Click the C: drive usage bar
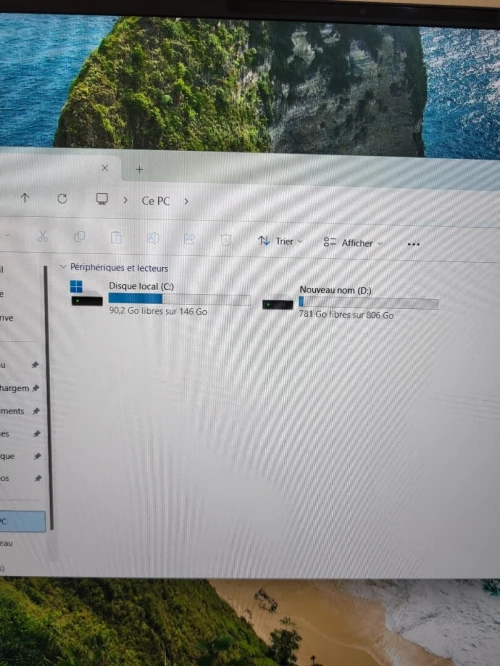500x666 pixels. (x=179, y=299)
